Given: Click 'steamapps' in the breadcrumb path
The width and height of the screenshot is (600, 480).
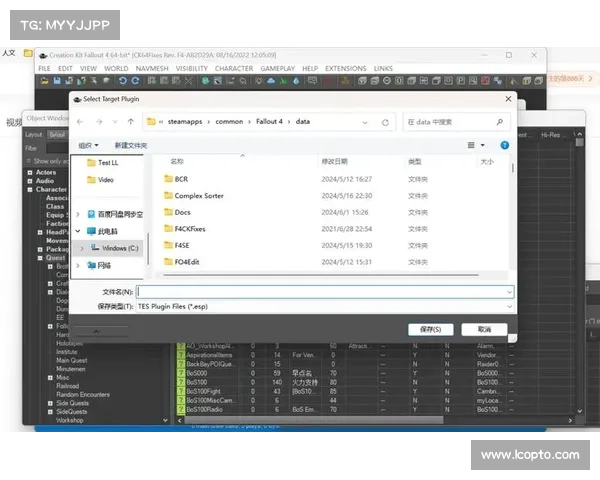Looking at the screenshot, I should (x=185, y=122).
